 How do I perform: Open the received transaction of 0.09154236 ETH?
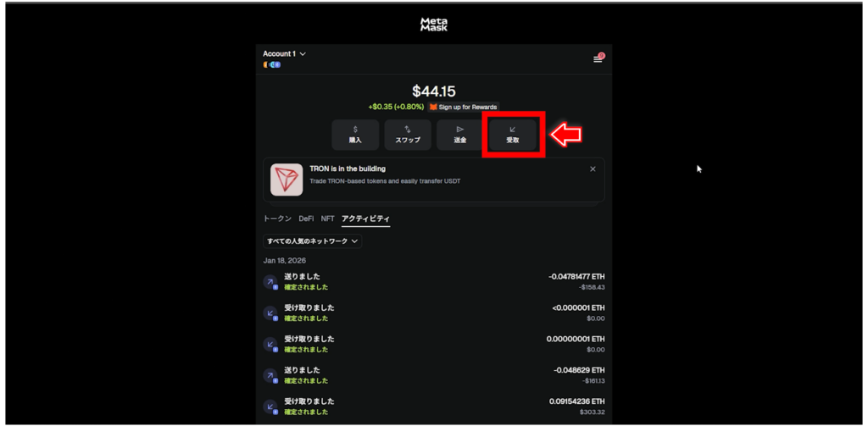point(434,407)
